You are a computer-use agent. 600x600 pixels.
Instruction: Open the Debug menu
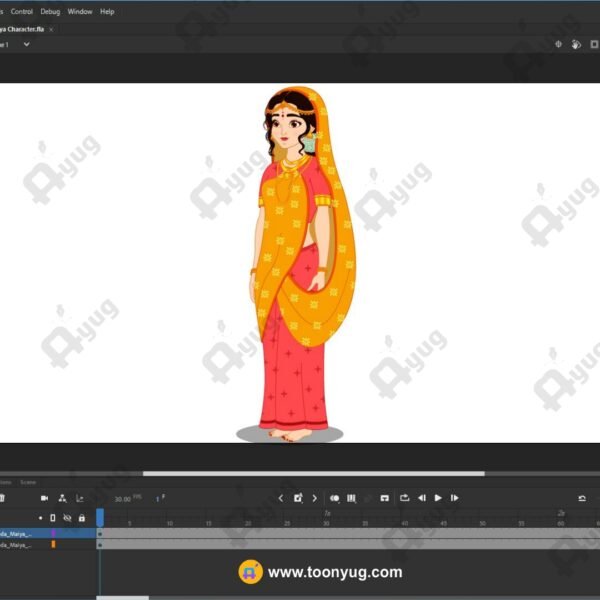click(x=50, y=11)
